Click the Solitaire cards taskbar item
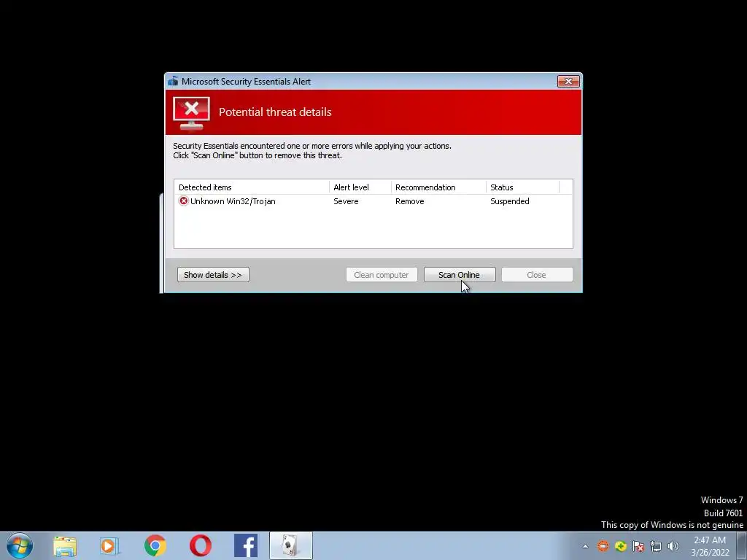Image resolution: width=747 pixels, height=560 pixels. pos(290,545)
